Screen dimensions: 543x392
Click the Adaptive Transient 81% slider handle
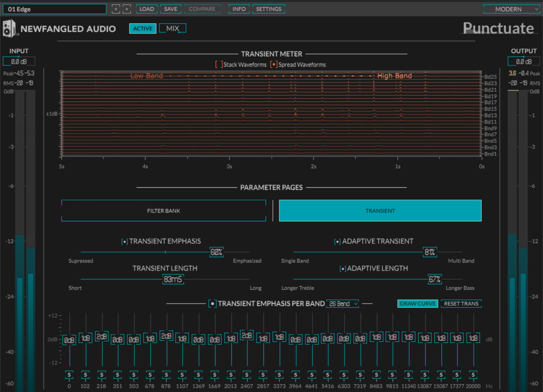pos(430,252)
